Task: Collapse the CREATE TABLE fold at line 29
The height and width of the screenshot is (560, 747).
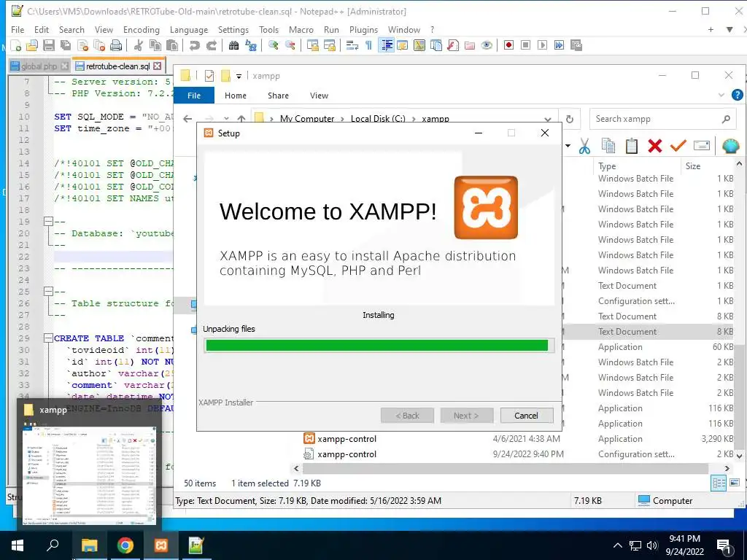Action: coord(48,338)
